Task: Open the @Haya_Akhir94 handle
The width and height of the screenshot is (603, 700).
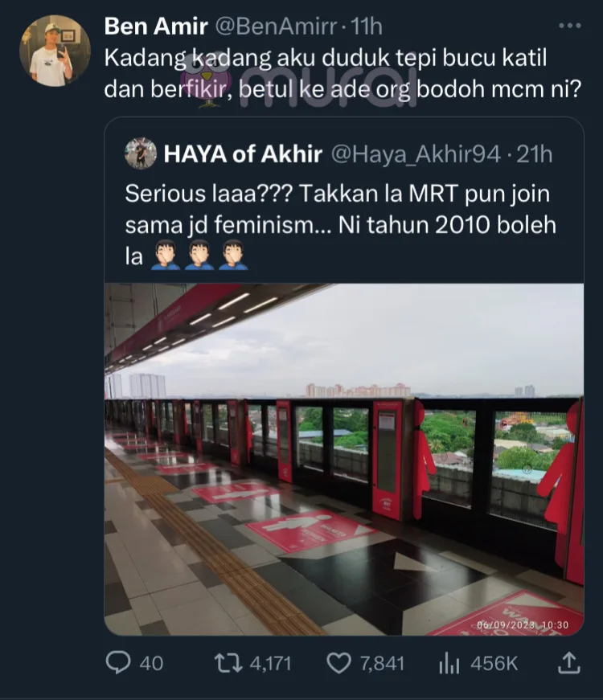Action: [416, 154]
